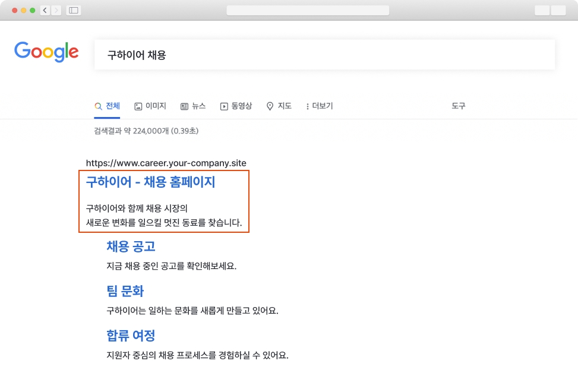Click the Google logo
Image resolution: width=578 pixels, height=392 pixels.
click(x=46, y=52)
